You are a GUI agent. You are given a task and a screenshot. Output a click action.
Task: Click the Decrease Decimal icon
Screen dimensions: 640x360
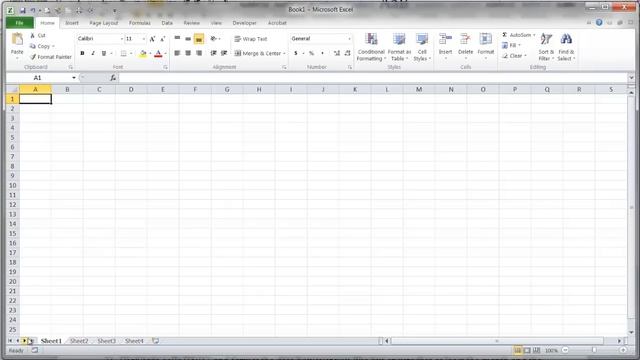click(x=347, y=53)
